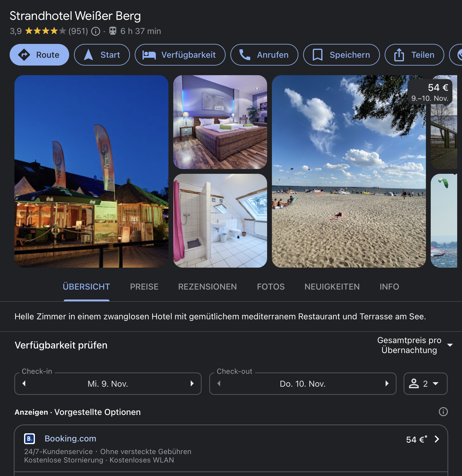Open Verfügbarkeit via the bed icon

(x=180, y=55)
